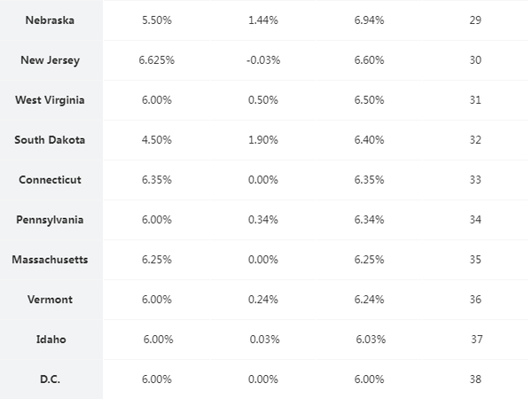Select the South Dakota state cell
532x399 pixels.
click(x=50, y=139)
